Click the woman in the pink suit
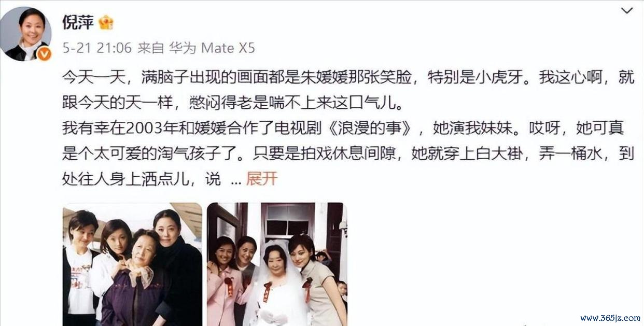The height and width of the screenshot is (326, 644). tap(222, 282)
